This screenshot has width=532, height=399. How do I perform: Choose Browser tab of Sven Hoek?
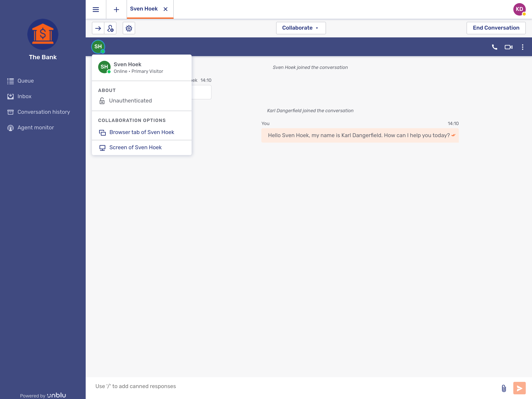pos(141,132)
